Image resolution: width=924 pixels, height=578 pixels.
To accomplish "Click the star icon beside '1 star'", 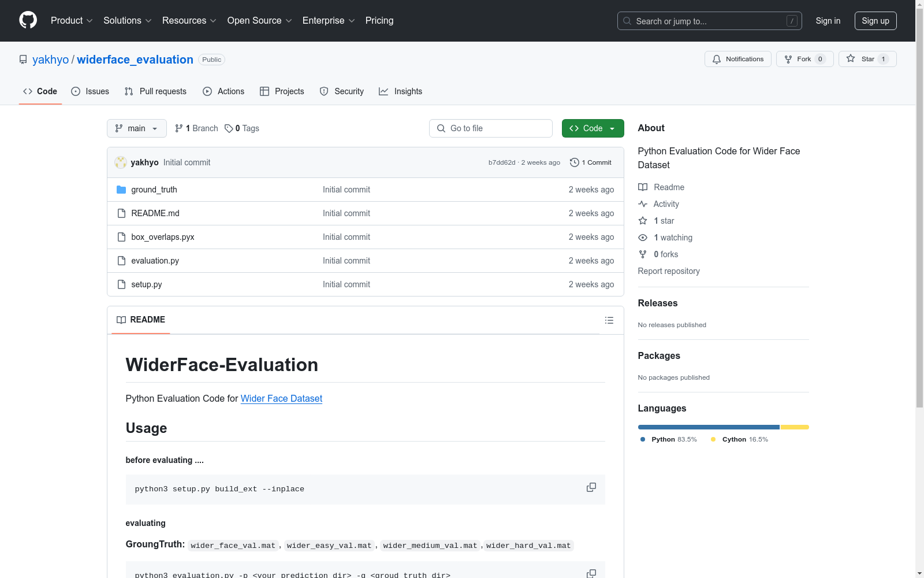I will coord(643,221).
